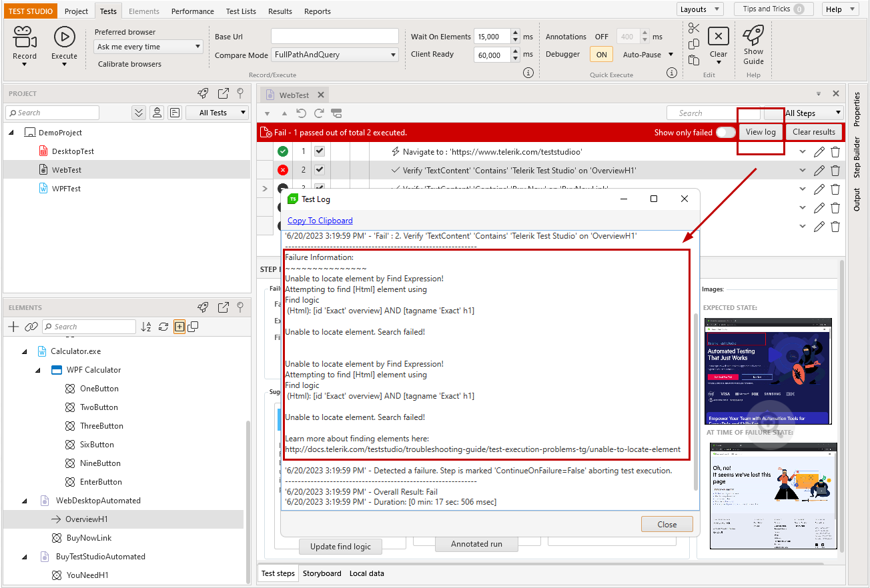Viewport: 870px width, 588px height.
Task: Uncheck the checkbox for step 1
Action: (x=319, y=151)
